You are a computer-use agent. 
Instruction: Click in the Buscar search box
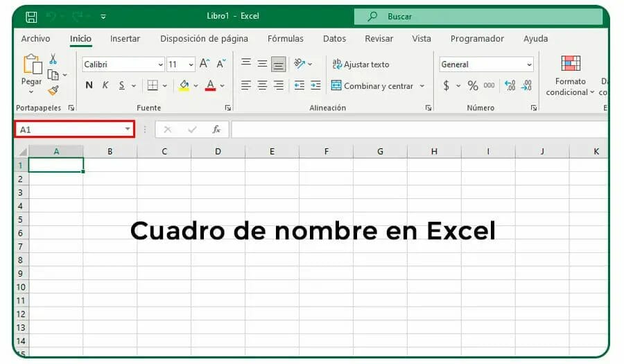click(478, 17)
